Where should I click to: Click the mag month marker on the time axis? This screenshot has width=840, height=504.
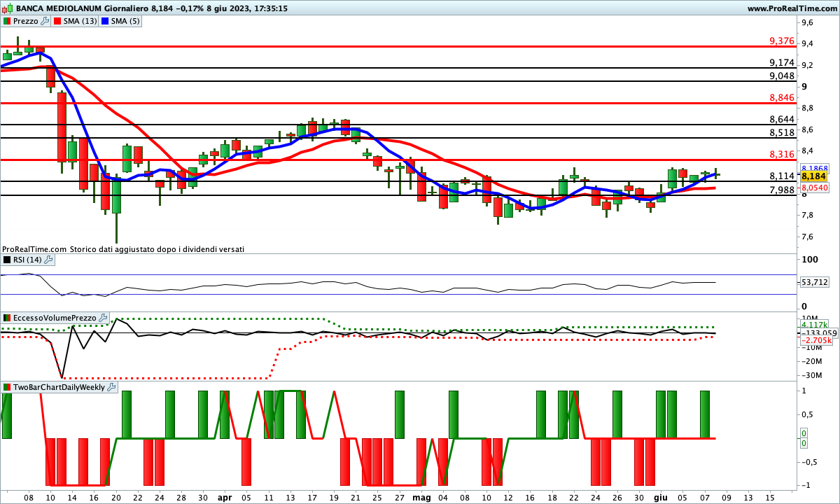pyautogui.click(x=421, y=497)
